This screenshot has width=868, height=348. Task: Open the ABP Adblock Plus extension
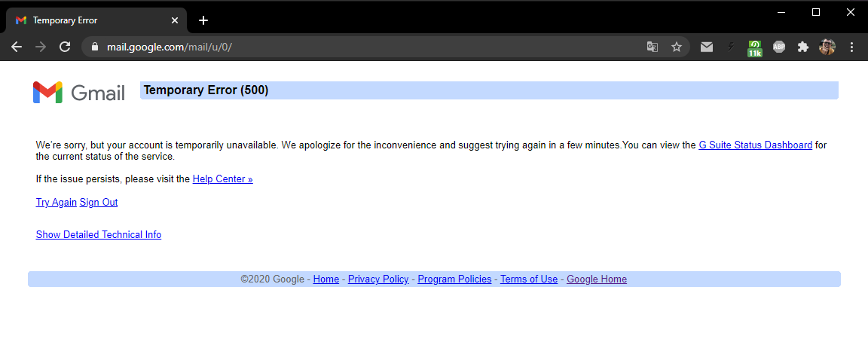[x=779, y=47]
